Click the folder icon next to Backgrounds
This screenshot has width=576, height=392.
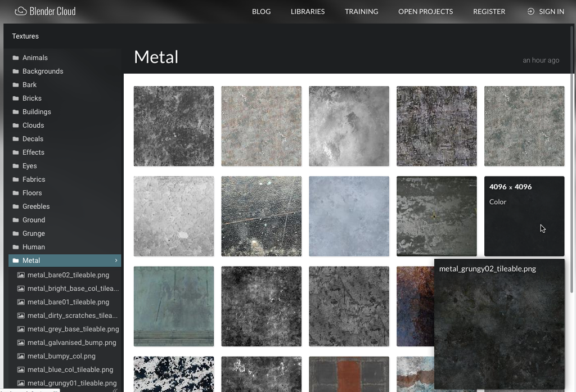click(16, 71)
